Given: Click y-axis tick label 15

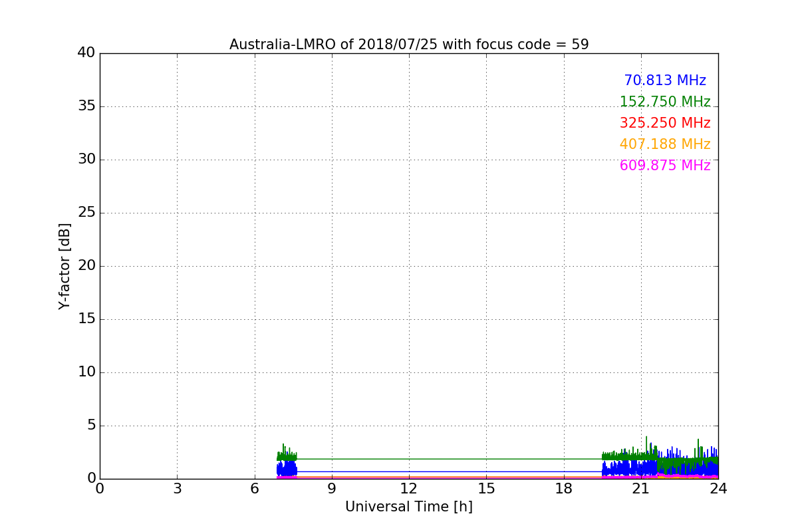Looking at the screenshot, I should (x=86, y=319).
